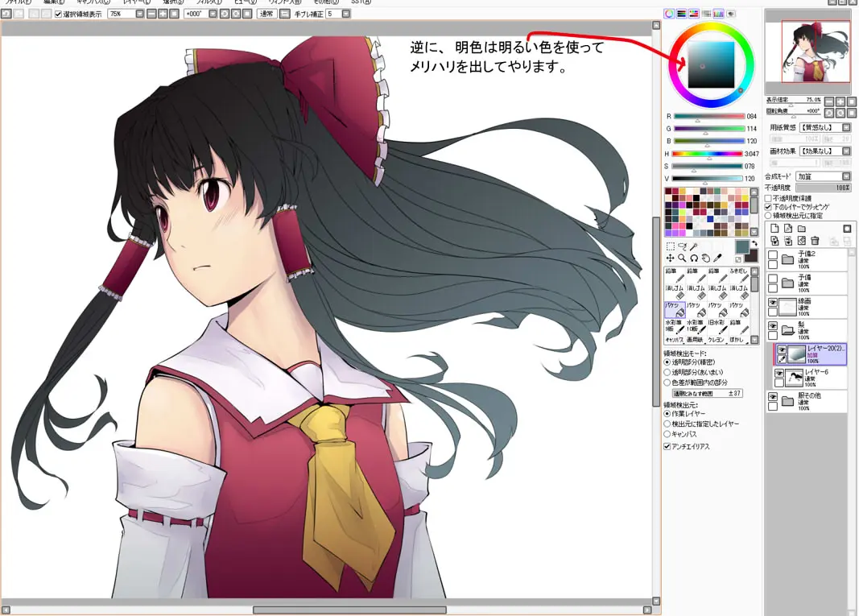Viewport: 859px width, 616px height.
Task: Select the ふきだし pencil tool
Action: 738,276
